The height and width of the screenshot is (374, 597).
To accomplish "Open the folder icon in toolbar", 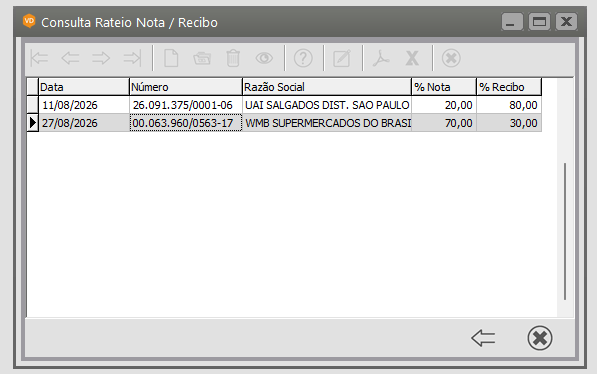I will [202, 59].
